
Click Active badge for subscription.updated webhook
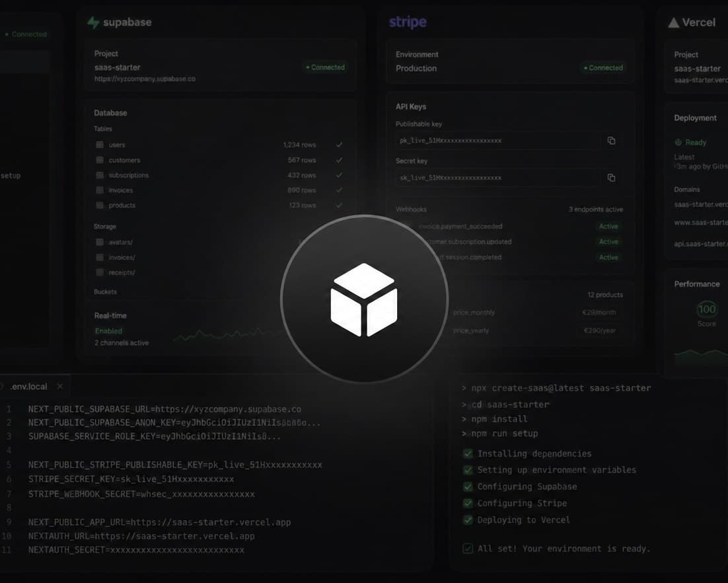pyautogui.click(x=608, y=242)
